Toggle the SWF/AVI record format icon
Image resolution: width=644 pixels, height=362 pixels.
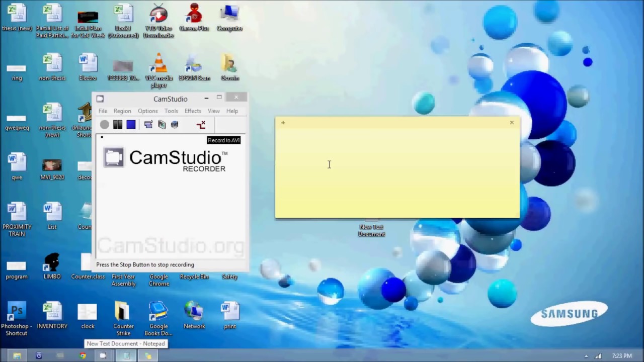(x=175, y=125)
